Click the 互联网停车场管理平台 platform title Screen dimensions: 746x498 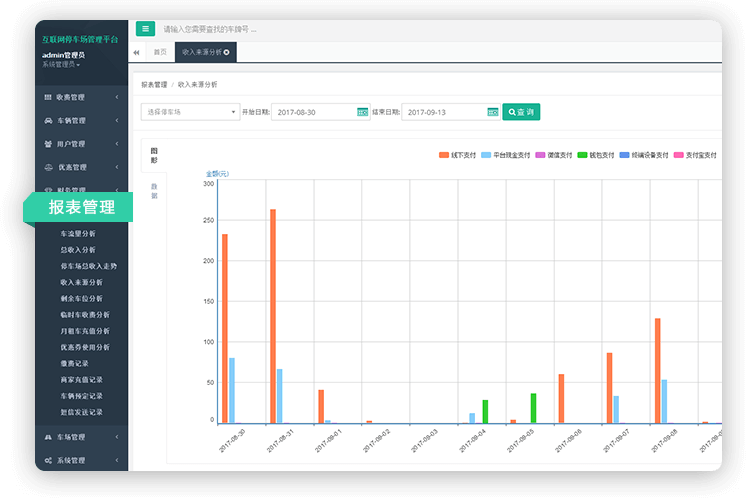pos(80,39)
